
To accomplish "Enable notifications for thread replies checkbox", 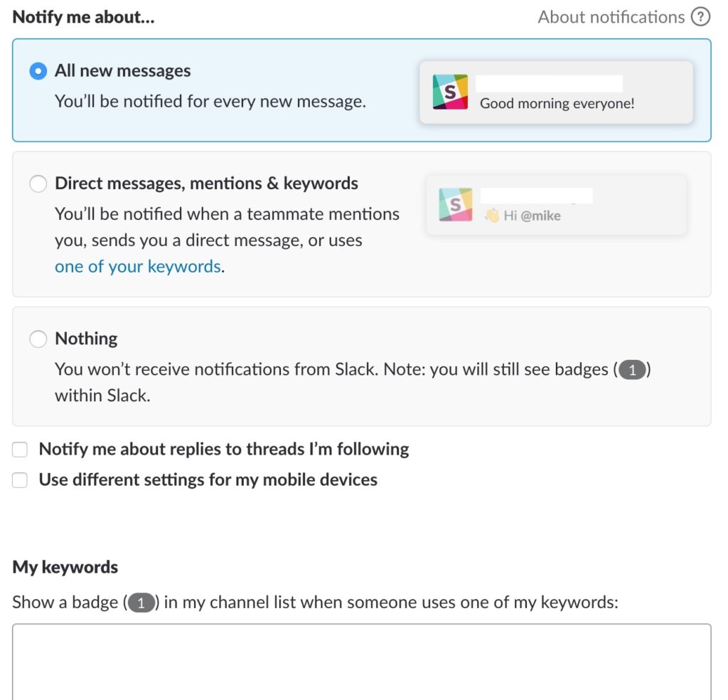I will tap(21, 450).
